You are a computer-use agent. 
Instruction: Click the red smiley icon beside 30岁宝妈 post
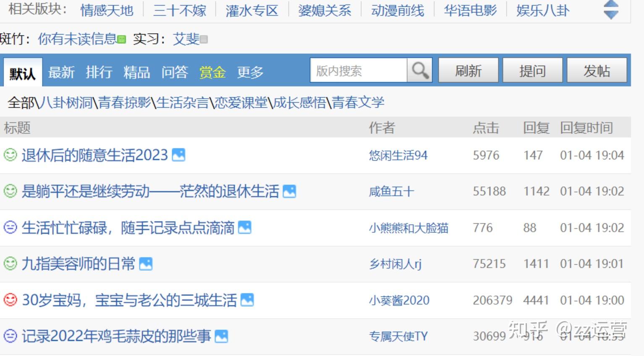point(10,300)
